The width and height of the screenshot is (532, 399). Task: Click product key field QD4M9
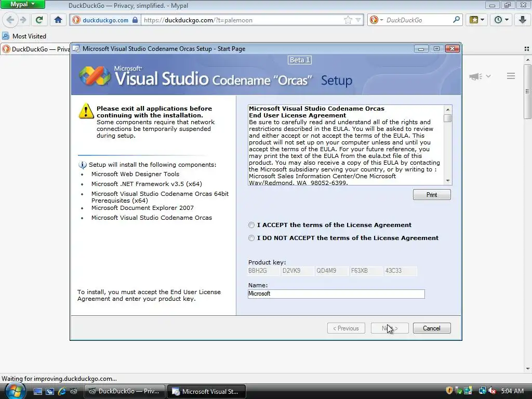pyautogui.click(x=332, y=271)
